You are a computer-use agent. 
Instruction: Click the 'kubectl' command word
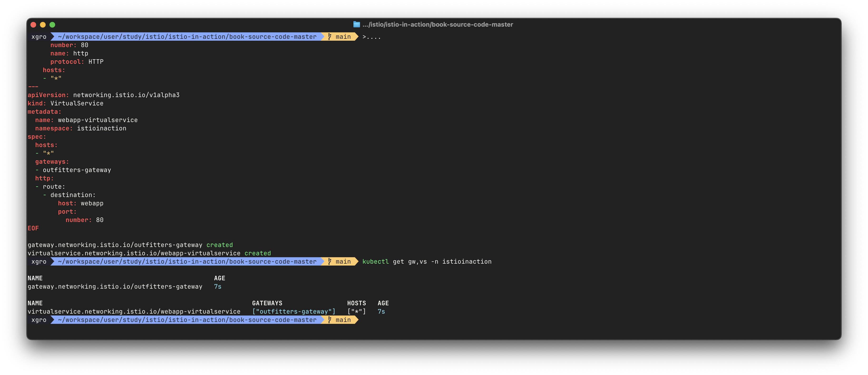[x=375, y=261]
